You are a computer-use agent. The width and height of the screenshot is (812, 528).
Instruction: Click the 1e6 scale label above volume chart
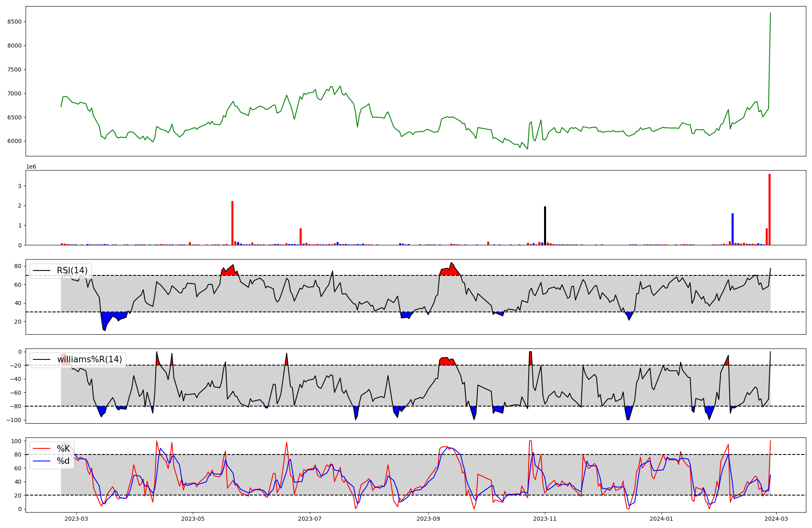tap(31, 167)
